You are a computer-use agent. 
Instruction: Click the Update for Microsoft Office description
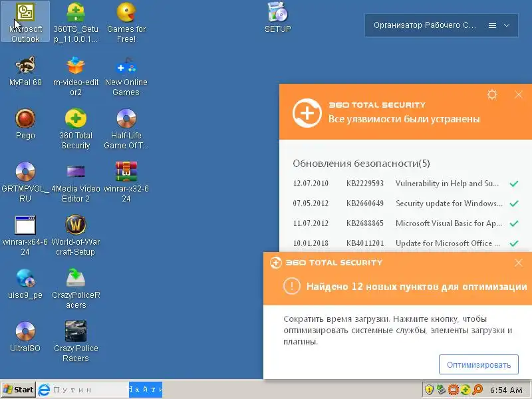[448, 243]
